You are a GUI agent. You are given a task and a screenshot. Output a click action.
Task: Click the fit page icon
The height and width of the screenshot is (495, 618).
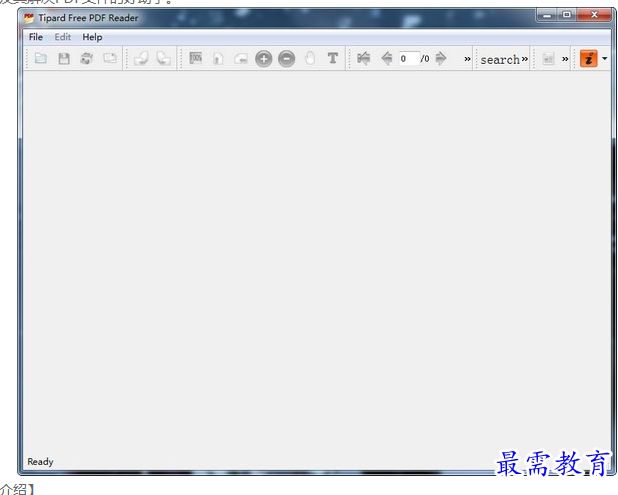pyautogui.click(x=218, y=59)
